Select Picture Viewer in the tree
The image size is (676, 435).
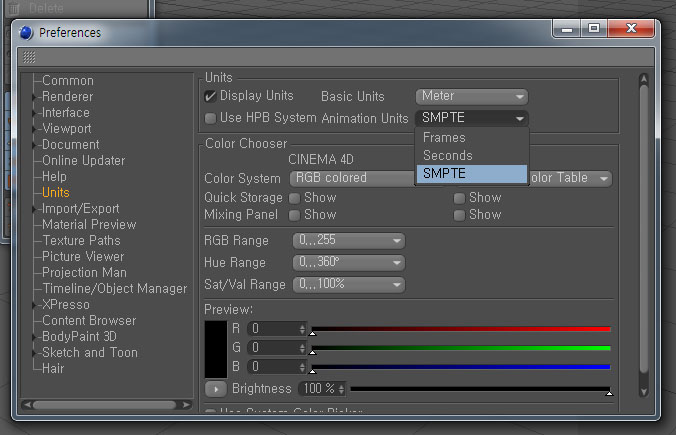[83, 257]
